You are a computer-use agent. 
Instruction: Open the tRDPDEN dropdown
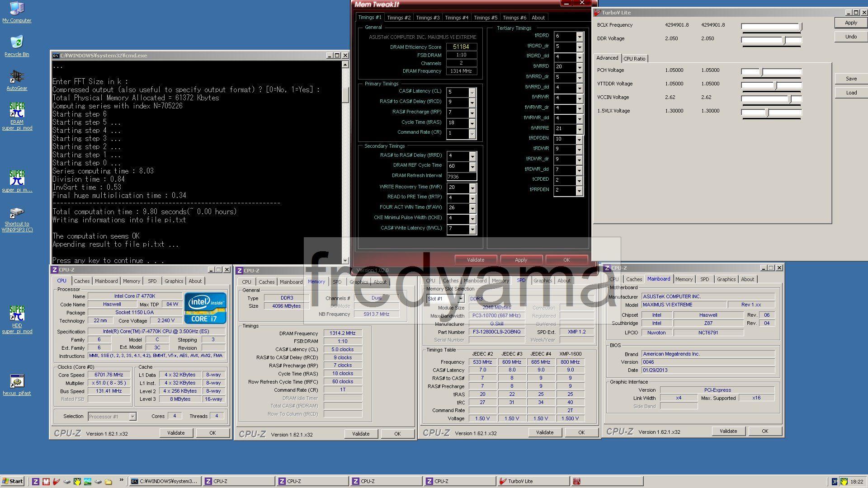(x=580, y=139)
